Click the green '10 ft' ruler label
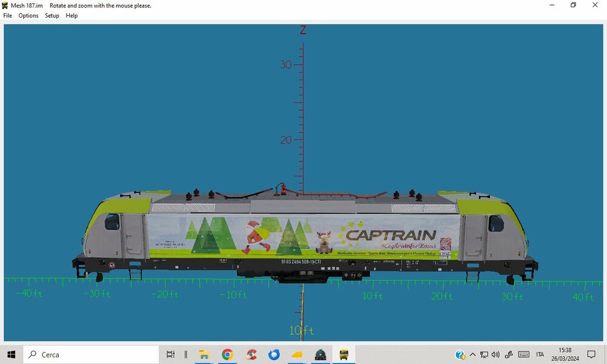 [373, 296]
